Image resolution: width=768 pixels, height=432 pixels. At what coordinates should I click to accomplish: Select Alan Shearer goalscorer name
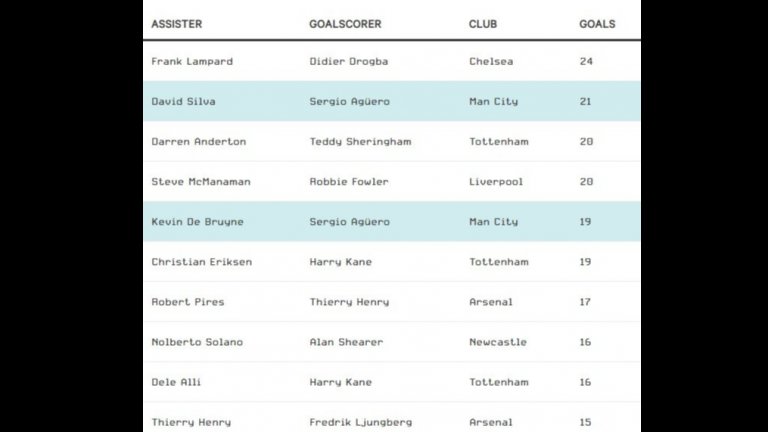coord(346,342)
